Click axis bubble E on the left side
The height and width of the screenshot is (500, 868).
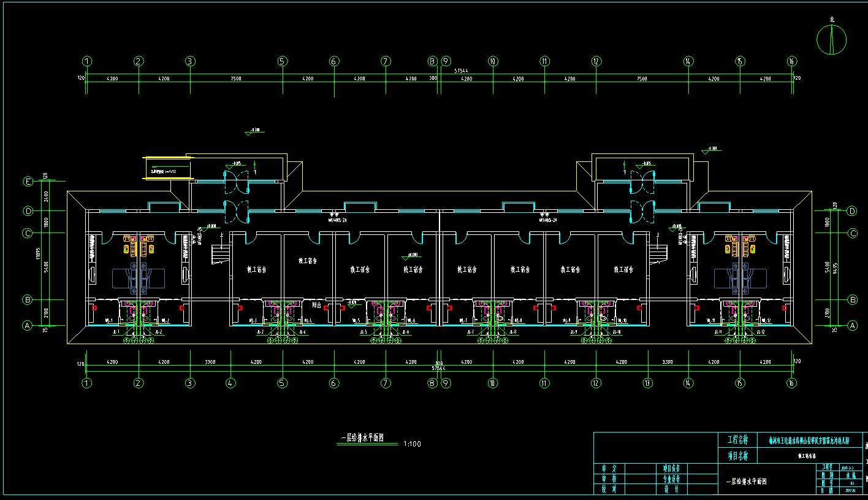coord(28,181)
